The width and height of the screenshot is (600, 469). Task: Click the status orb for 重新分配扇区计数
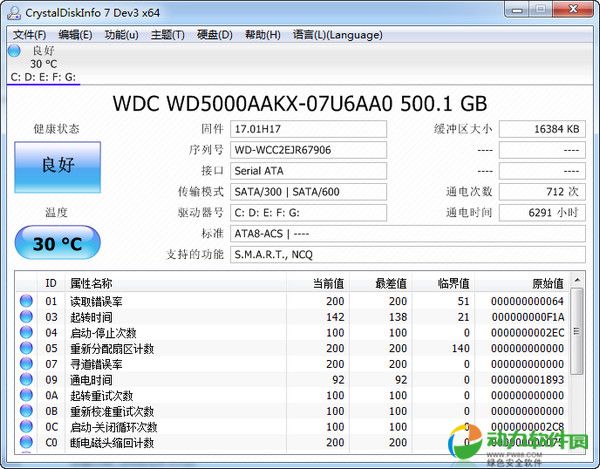tap(26, 349)
